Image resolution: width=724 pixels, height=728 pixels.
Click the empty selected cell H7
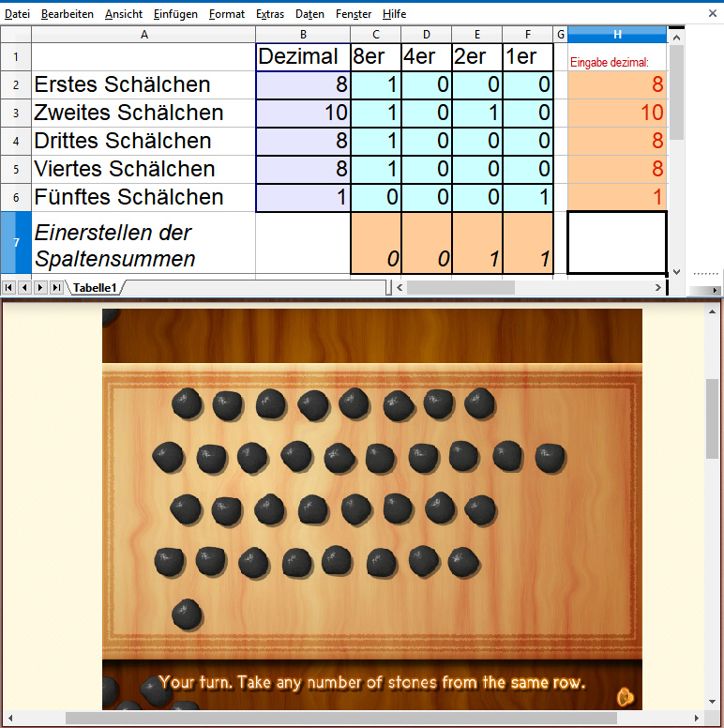coord(617,242)
